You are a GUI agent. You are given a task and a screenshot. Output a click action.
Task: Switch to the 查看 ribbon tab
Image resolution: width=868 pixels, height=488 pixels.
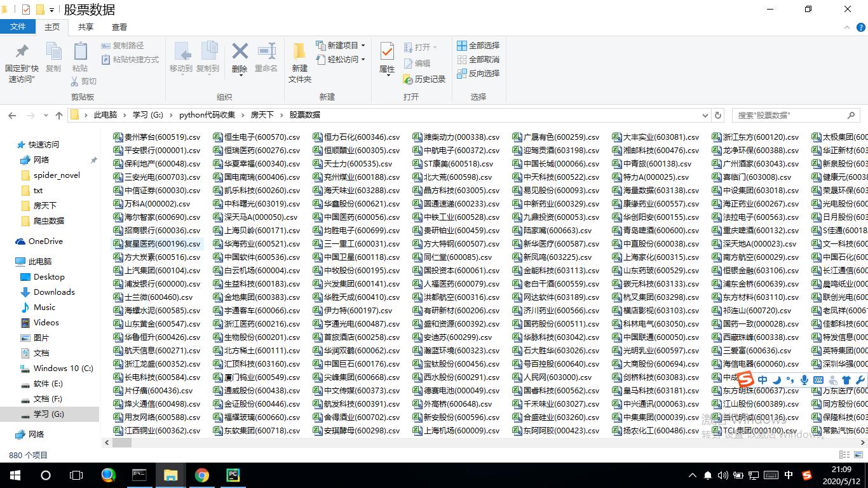(119, 27)
